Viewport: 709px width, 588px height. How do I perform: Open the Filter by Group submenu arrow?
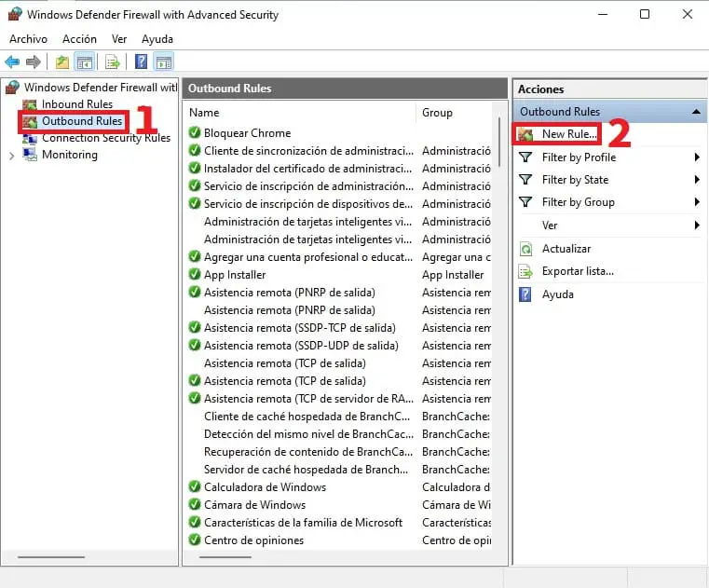pos(697,201)
